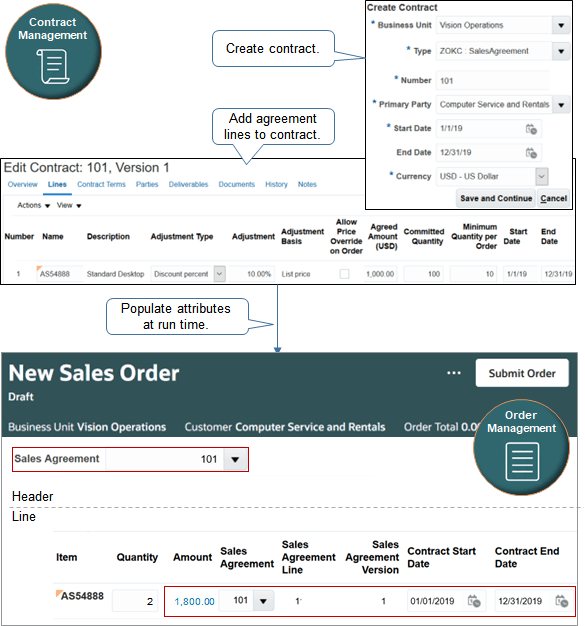Click the Customer Computer Service and Rentals text

[285, 427]
